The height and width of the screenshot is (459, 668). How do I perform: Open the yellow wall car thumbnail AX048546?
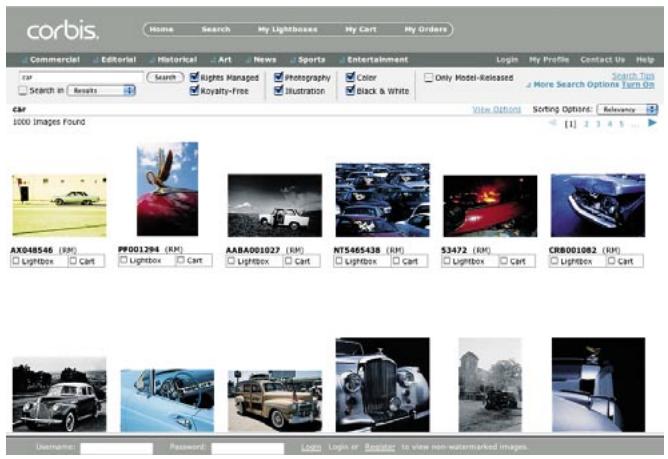click(x=58, y=205)
